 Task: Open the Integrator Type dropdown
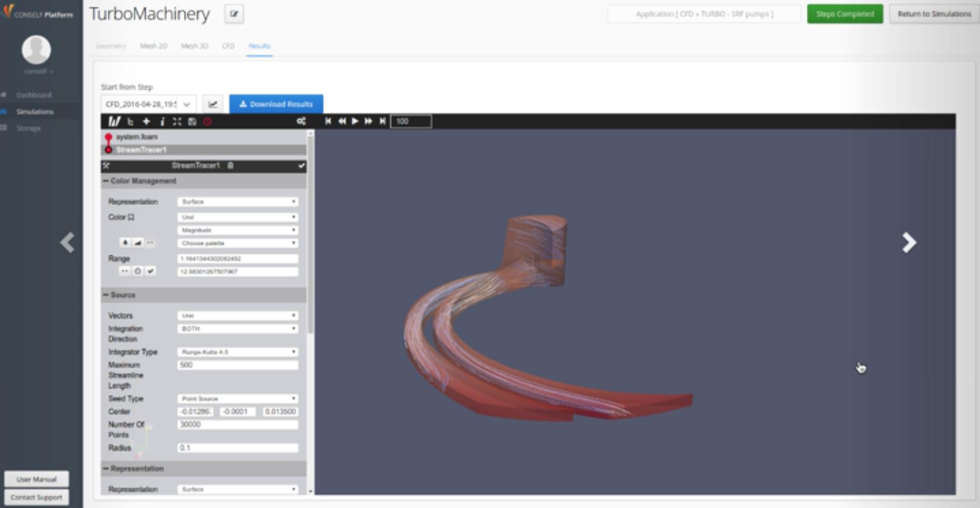coord(238,352)
